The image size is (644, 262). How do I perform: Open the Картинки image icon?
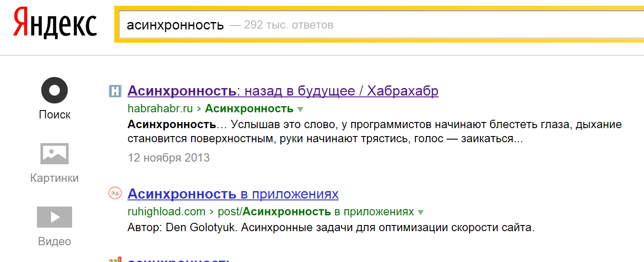coord(55,154)
